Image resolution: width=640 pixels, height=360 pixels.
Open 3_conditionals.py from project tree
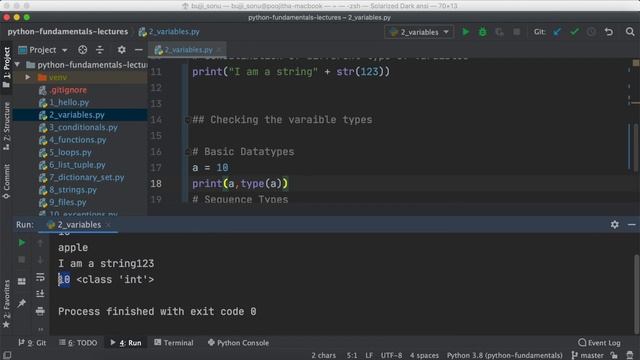(83, 127)
